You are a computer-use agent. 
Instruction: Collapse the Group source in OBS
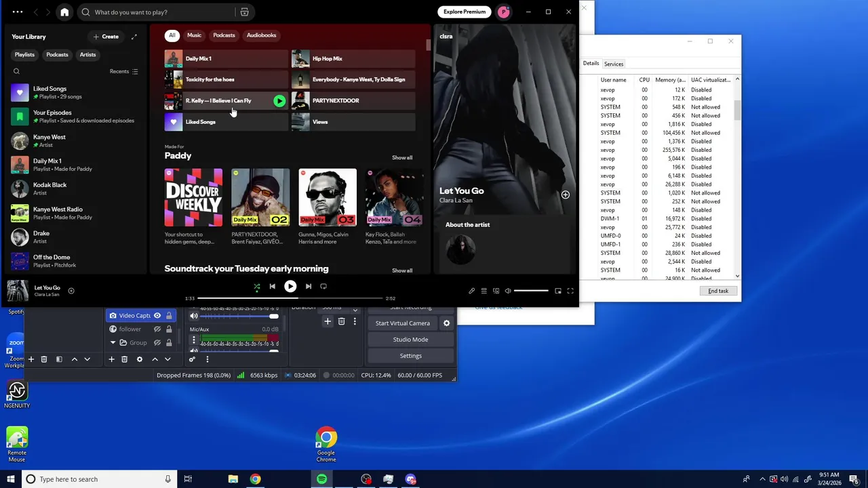click(113, 343)
